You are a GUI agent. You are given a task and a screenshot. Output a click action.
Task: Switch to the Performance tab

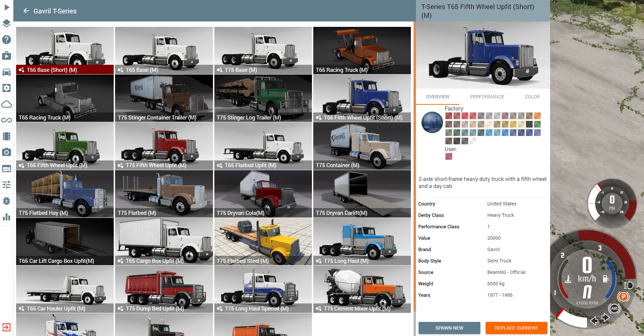click(x=487, y=97)
